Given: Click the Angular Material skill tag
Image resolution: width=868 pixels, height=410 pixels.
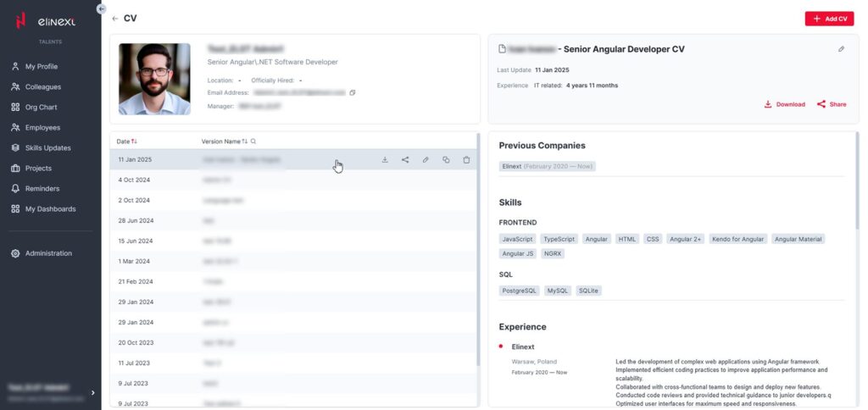Looking at the screenshot, I should pos(798,239).
